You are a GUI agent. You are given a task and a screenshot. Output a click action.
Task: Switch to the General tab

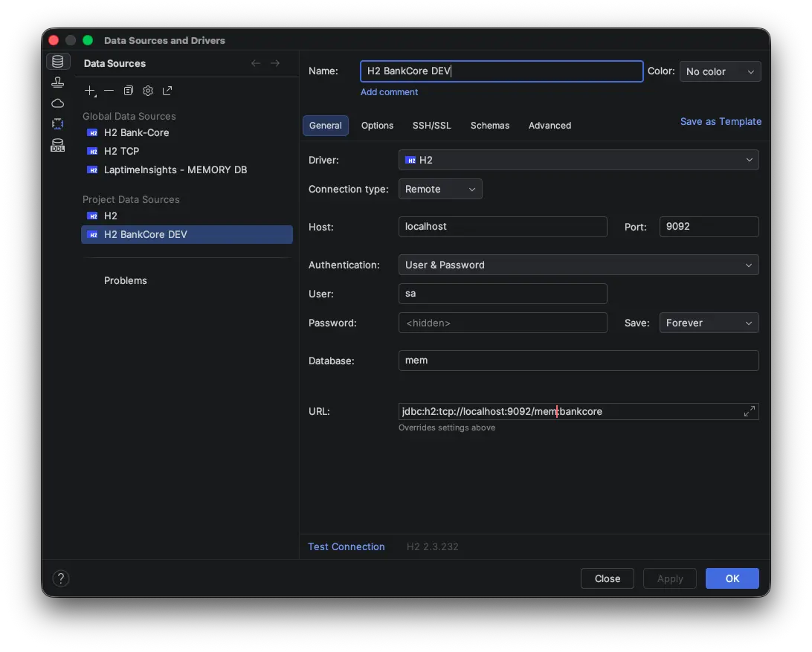(325, 126)
